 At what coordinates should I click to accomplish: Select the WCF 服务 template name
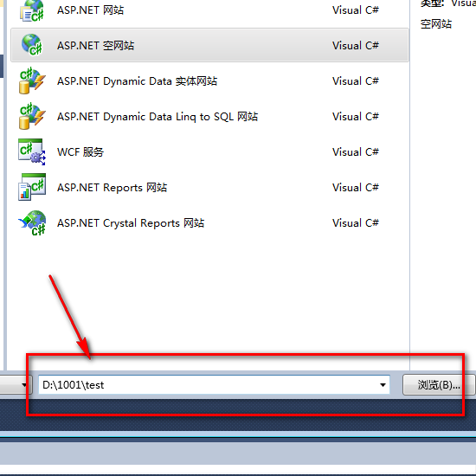[x=80, y=152]
